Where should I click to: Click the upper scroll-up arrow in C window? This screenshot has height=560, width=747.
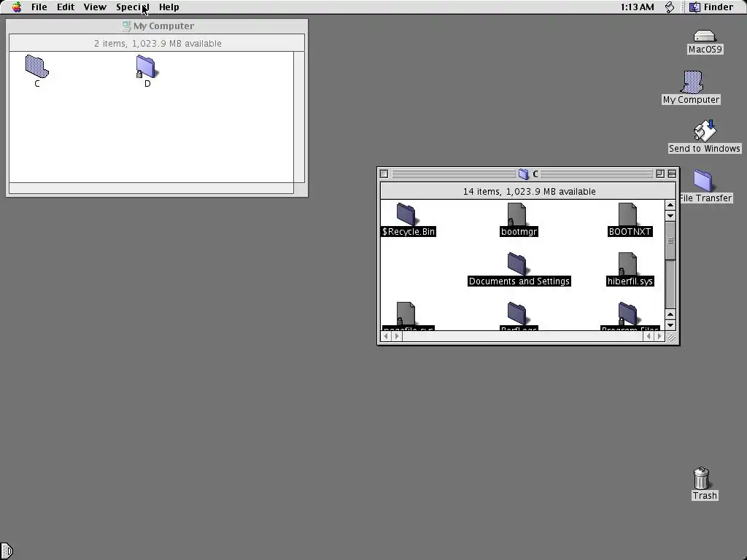tap(670, 205)
